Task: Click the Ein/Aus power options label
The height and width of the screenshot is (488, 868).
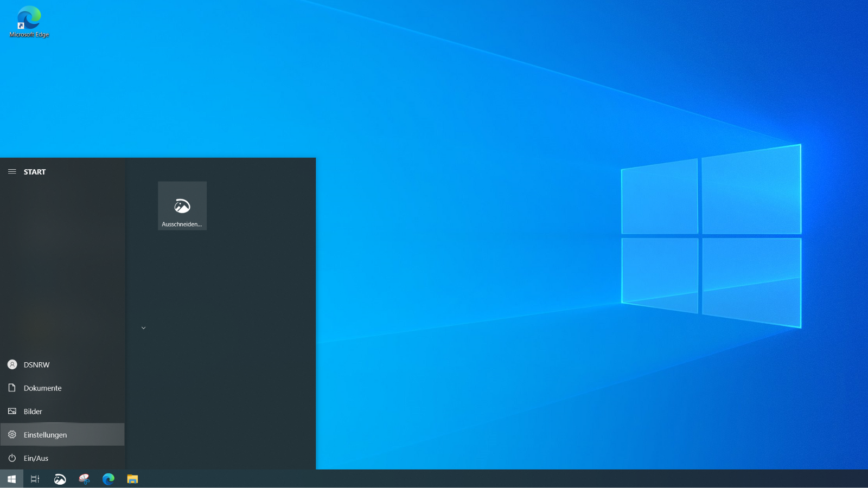Action: pyautogui.click(x=36, y=458)
